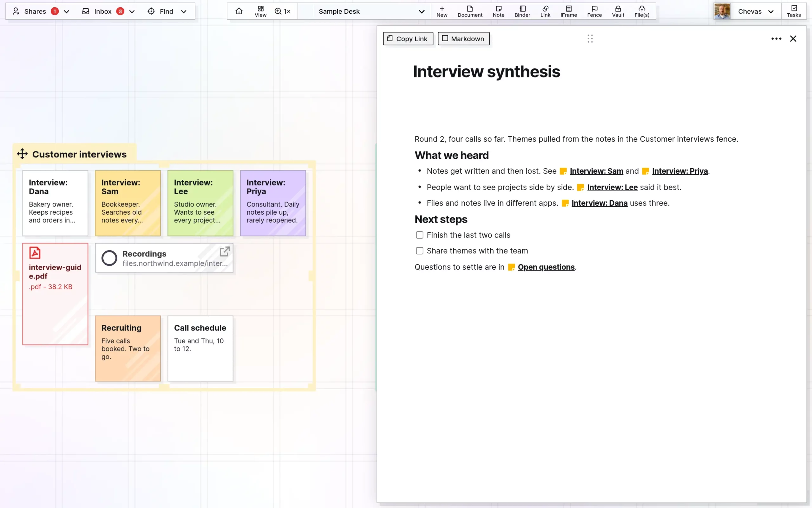Upload File(s) from toolbar
This screenshot has width=812, height=508.
coord(642,11)
